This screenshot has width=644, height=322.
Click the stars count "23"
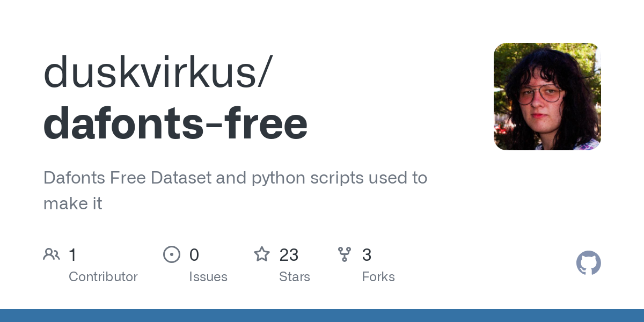pyautogui.click(x=289, y=255)
